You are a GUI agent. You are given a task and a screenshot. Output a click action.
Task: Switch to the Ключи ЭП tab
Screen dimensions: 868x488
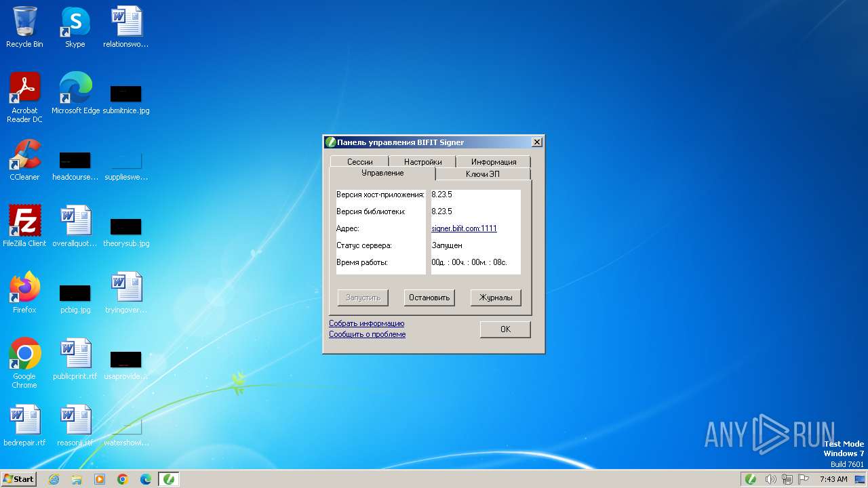(x=483, y=174)
